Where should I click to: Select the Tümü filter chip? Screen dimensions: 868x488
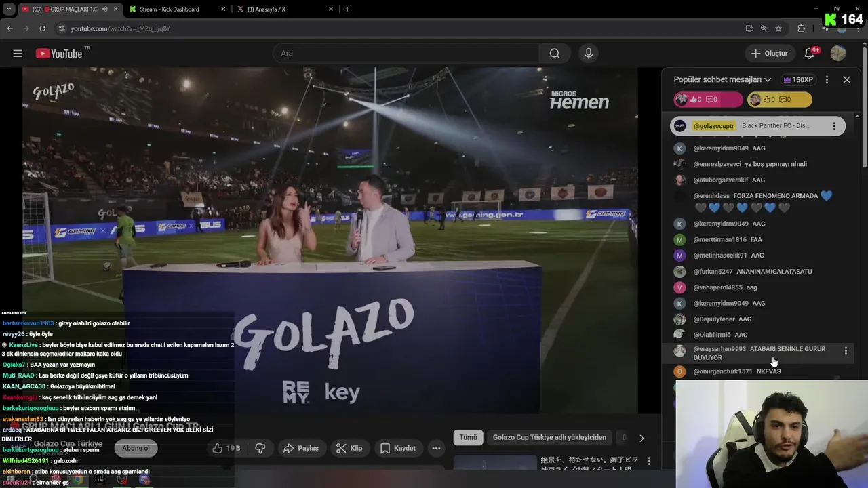pos(469,437)
